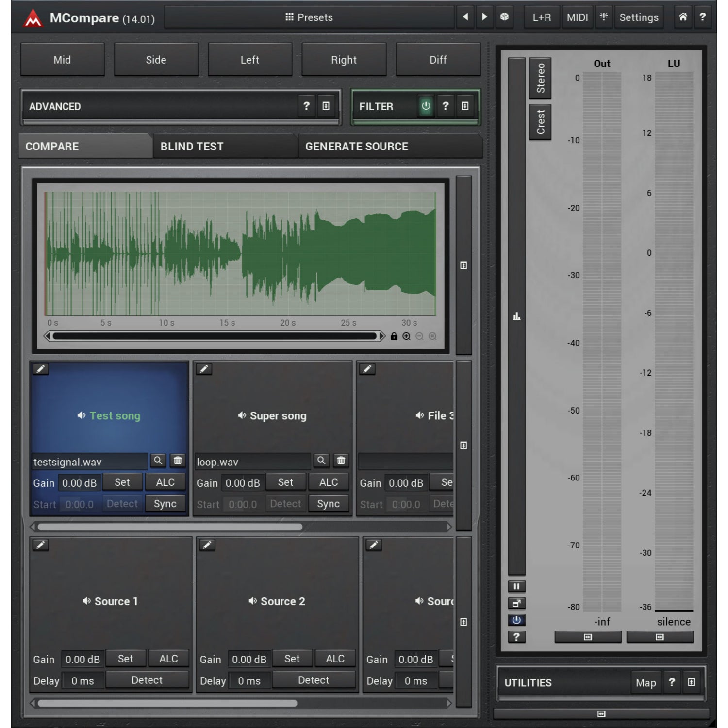728x728 pixels.
Task: Click the testsignal.wav filename field
Action: (x=89, y=462)
